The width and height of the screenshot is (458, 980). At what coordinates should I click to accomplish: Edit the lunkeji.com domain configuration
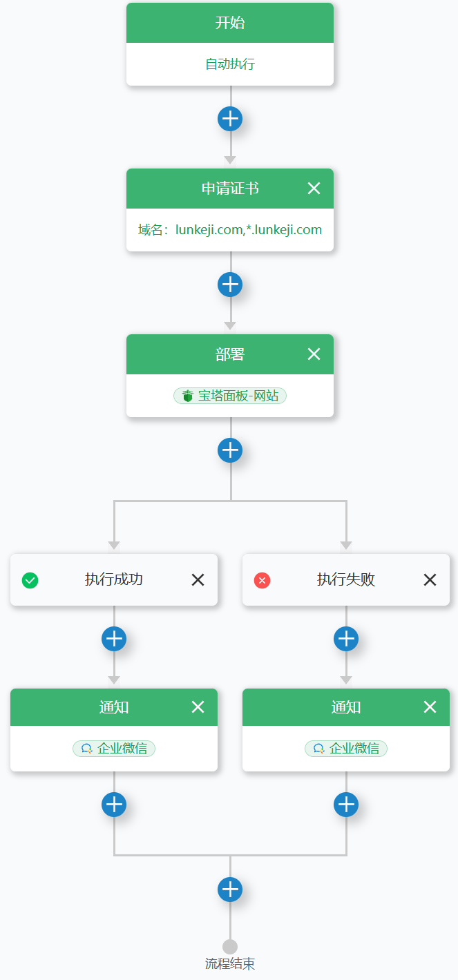coord(230,230)
